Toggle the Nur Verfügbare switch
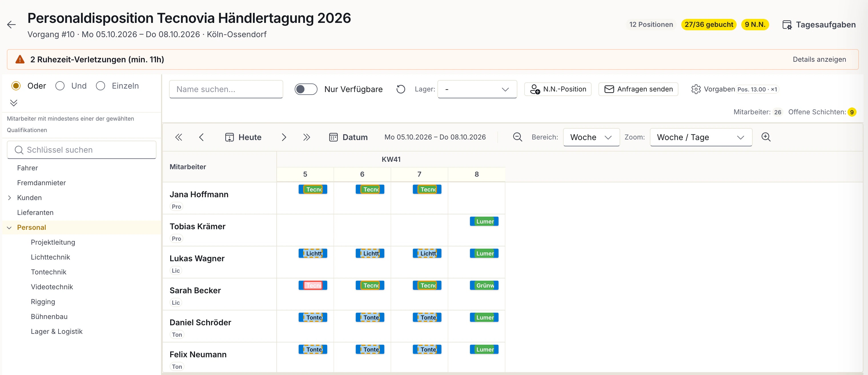868x375 pixels. (x=306, y=89)
